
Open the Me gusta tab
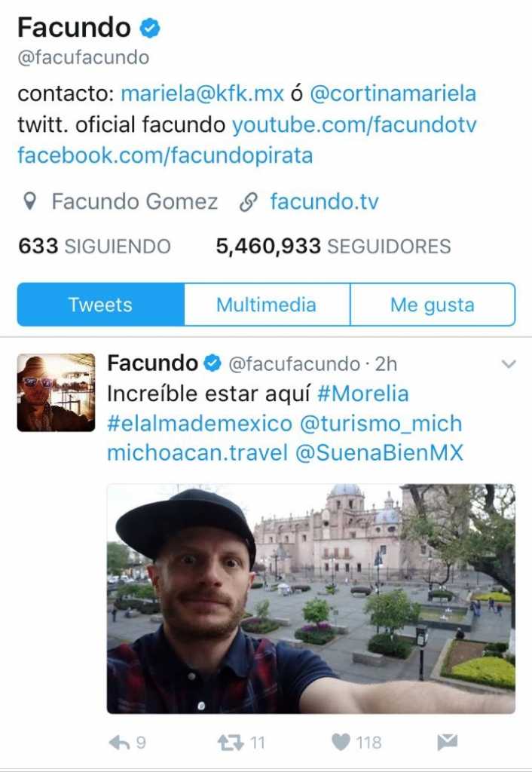point(433,305)
